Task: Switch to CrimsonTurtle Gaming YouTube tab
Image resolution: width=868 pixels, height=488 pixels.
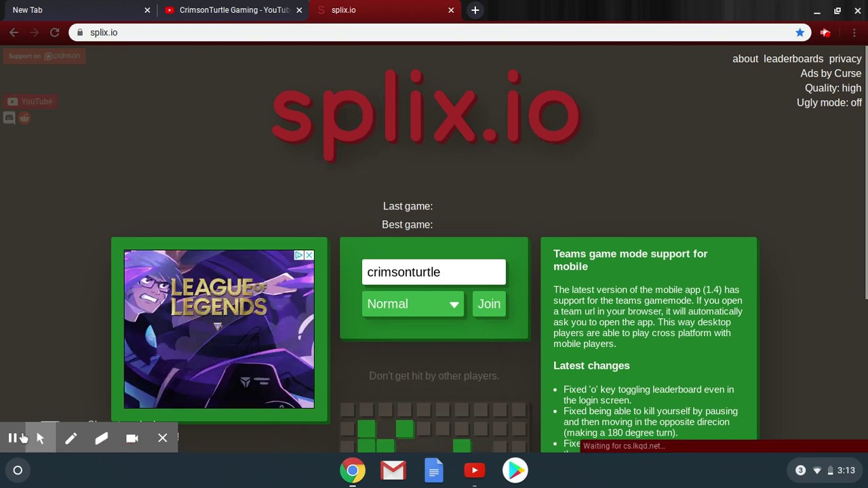Action: tap(234, 10)
